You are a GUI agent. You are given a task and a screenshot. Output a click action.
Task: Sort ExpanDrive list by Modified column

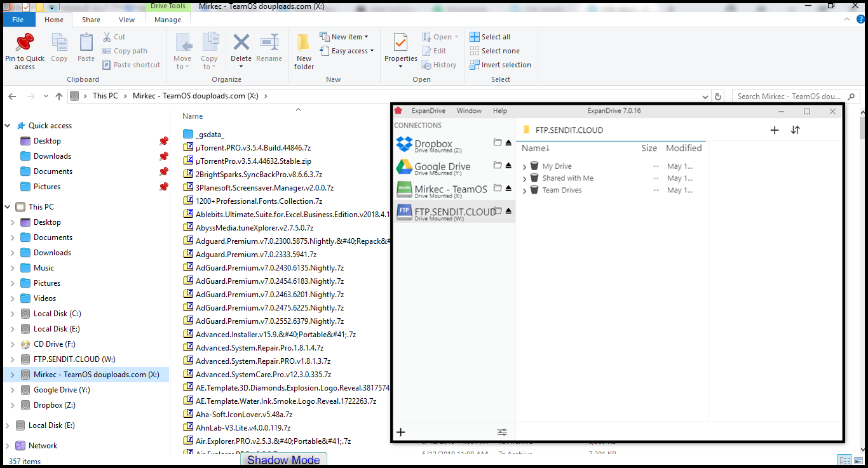pos(684,148)
